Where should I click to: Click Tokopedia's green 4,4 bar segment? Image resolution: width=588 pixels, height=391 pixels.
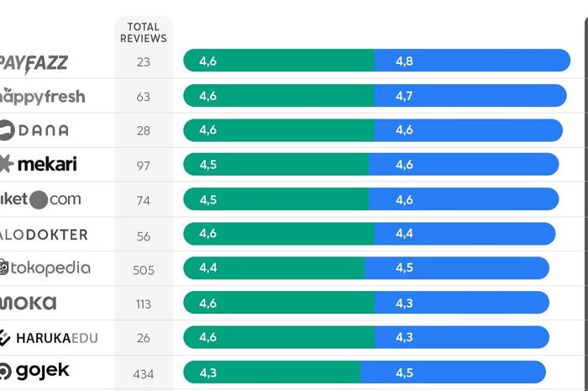point(274,268)
